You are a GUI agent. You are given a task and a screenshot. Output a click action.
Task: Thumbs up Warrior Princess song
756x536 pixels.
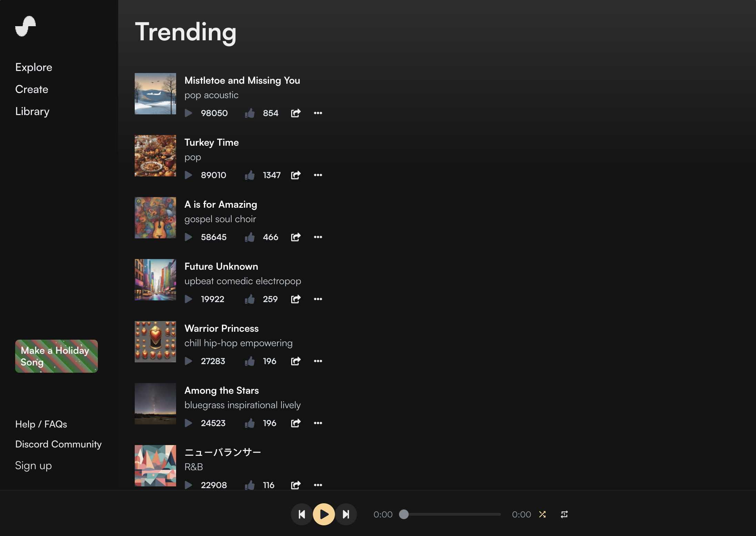[250, 361]
